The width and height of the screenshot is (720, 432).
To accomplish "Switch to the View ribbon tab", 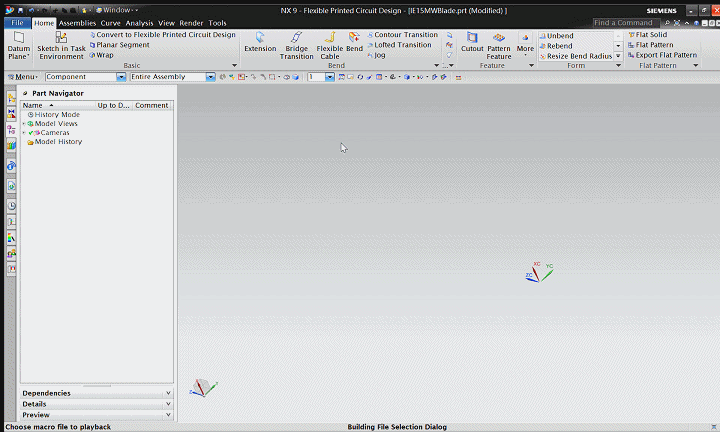I will (x=166, y=23).
